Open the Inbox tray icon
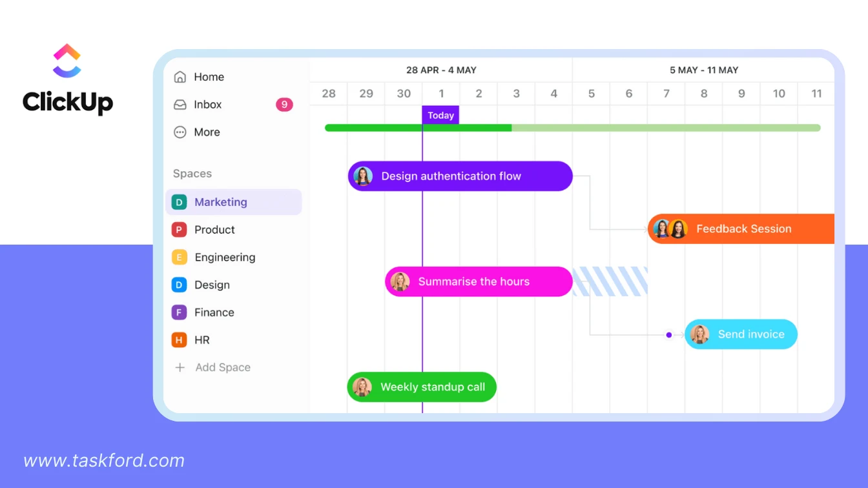Viewport: 868px width, 488px height. [180, 105]
